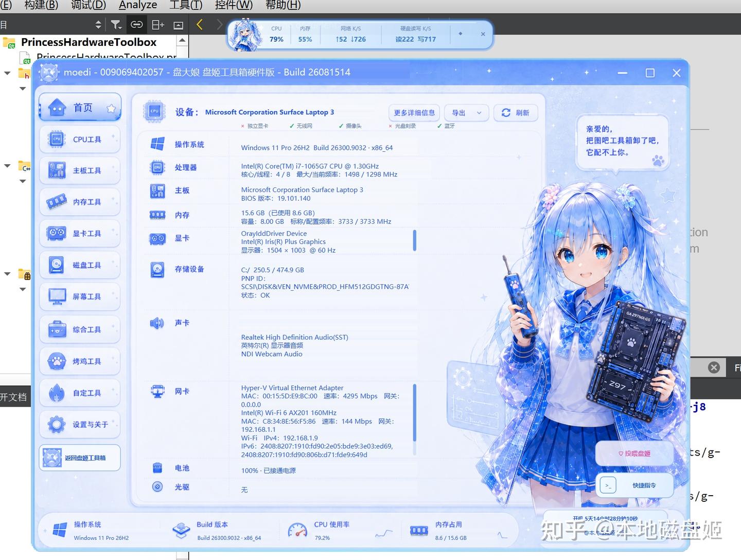Select the 综合工具 toolbox icon
Viewport: 741px width, 560px height.
click(x=57, y=329)
